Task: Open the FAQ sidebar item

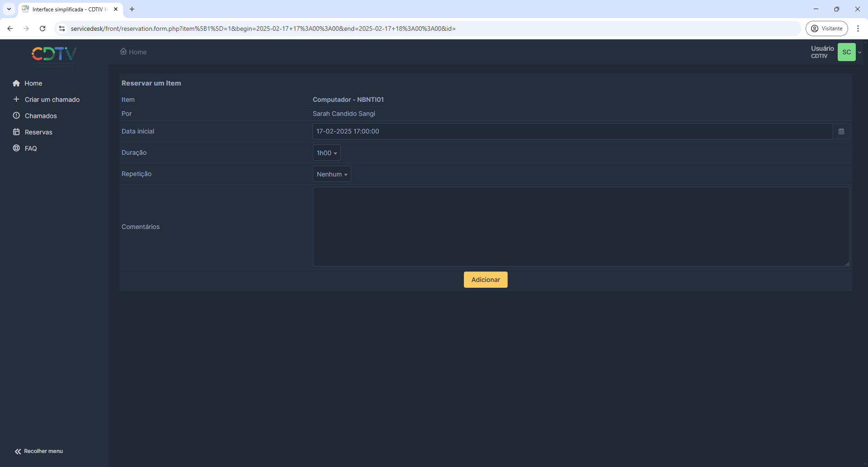Action: 31,148
